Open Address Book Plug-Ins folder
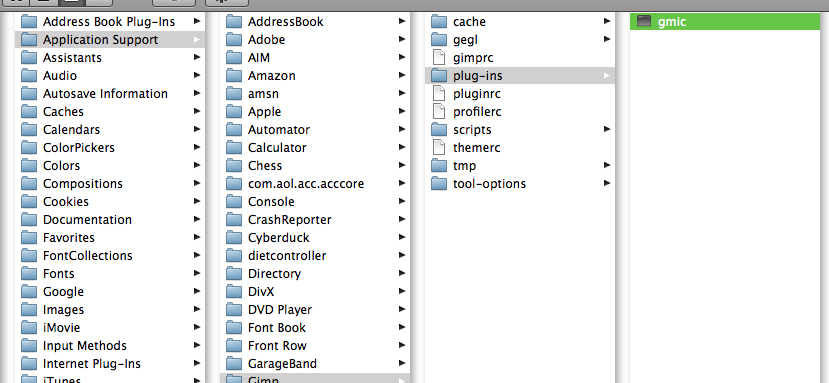Image resolution: width=829 pixels, height=383 pixels. [x=109, y=22]
